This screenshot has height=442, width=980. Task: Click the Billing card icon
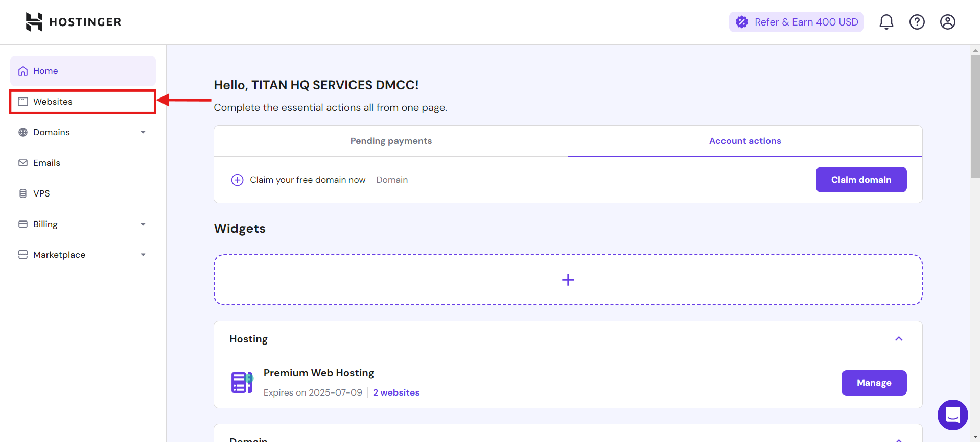pos(23,224)
